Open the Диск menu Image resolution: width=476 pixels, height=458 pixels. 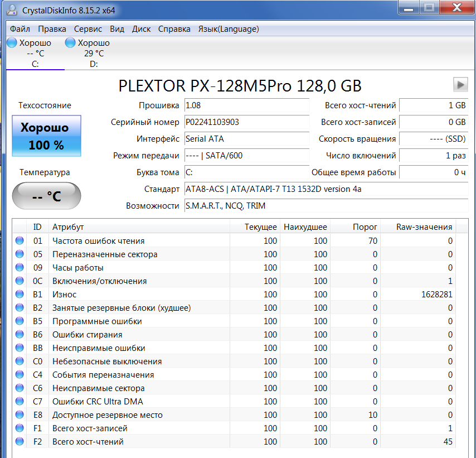click(x=141, y=29)
